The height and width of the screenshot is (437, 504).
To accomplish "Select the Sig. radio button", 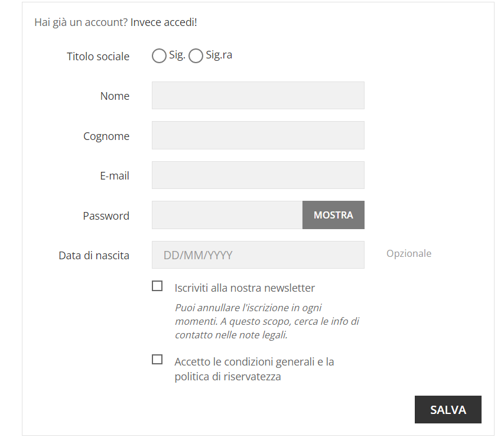I will pyautogui.click(x=159, y=56).
